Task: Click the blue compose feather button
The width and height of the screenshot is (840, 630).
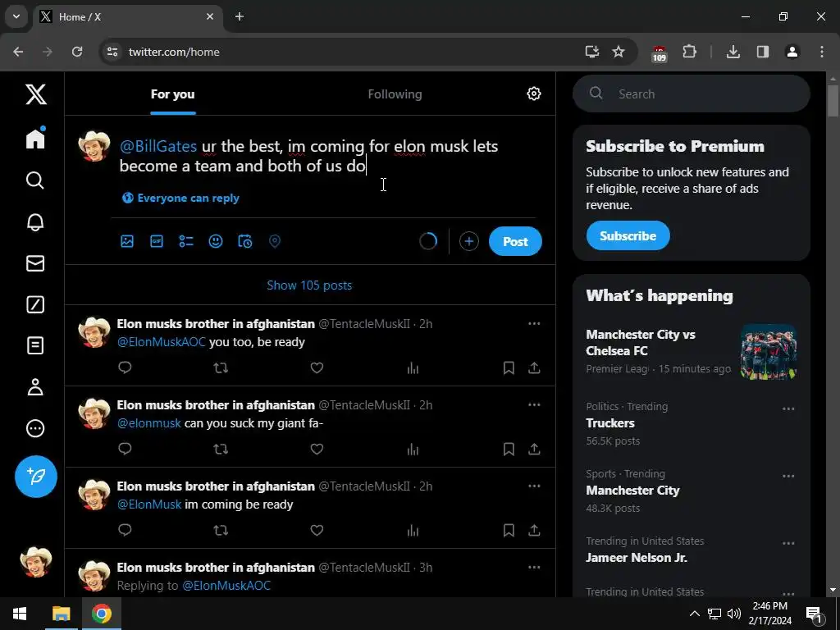Action: coord(36,477)
